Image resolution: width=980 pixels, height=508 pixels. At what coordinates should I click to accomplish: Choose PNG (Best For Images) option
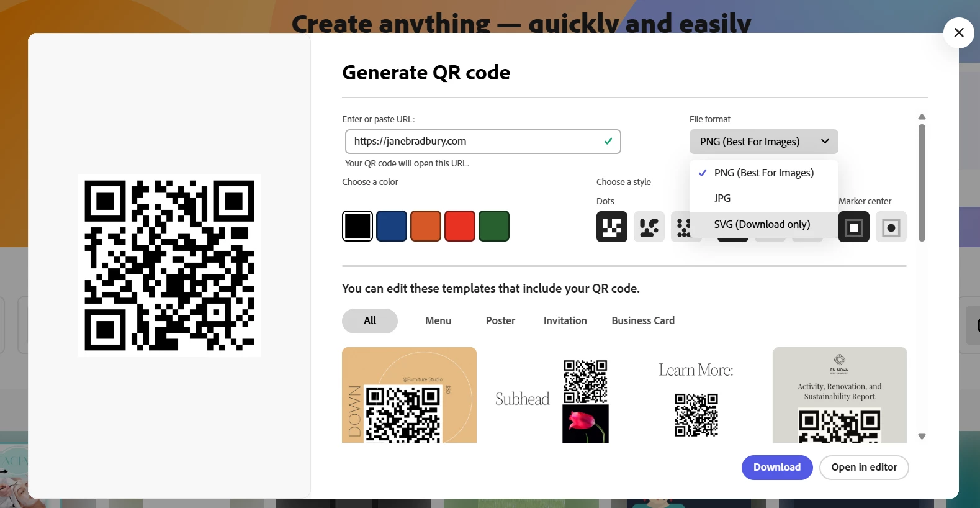click(764, 173)
